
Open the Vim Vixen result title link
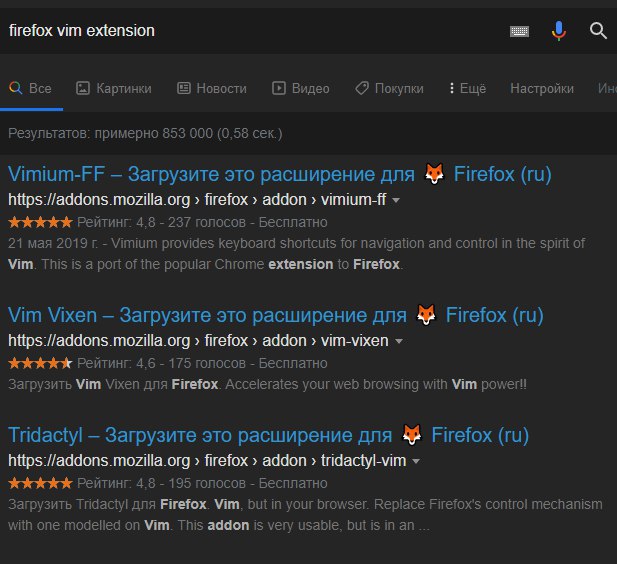(x=275, y=315)
